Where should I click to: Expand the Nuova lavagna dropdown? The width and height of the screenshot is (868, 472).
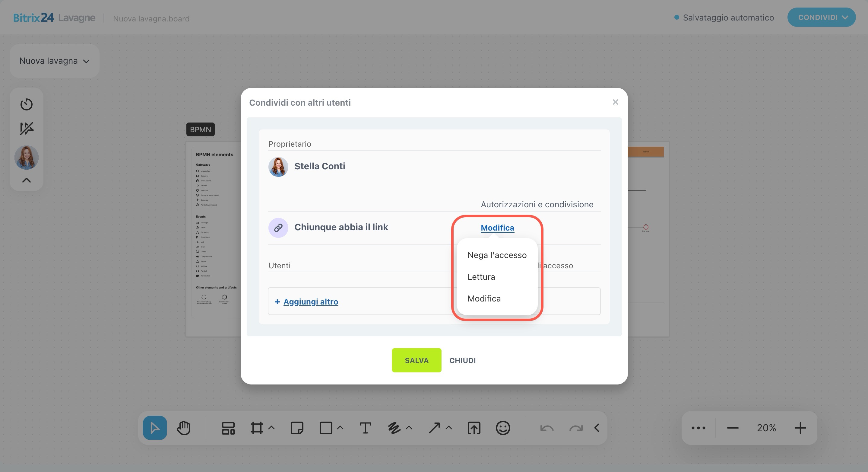coord(54,61)
